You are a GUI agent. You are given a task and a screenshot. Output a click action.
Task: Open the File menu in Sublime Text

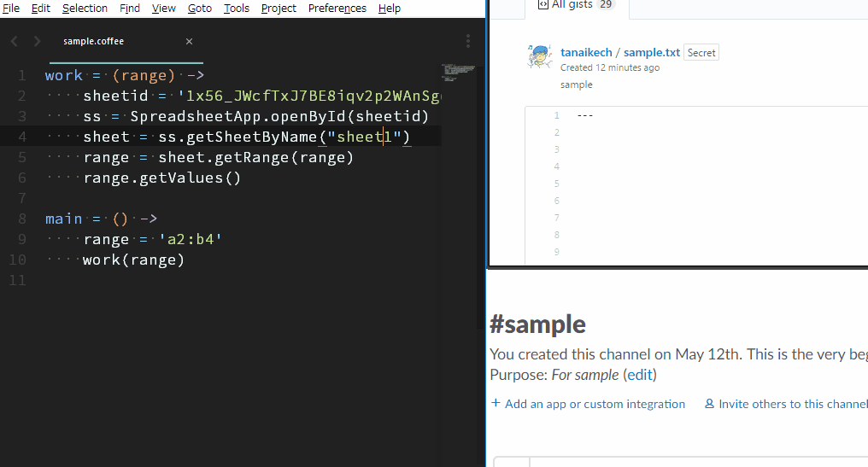(x=11, y=9)
